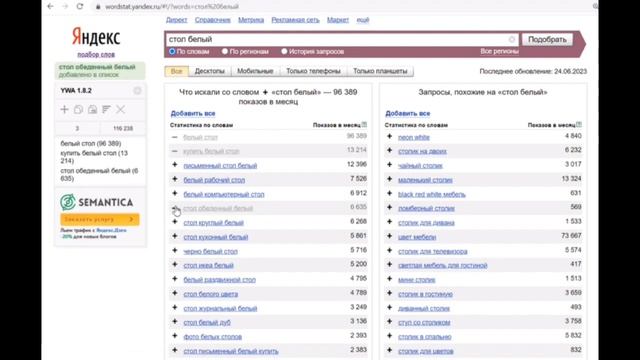Switch to the 'Только планшеты' tab
Viewport: 640px width, 360px height.
pyautogui.click(x=380, y=71)
